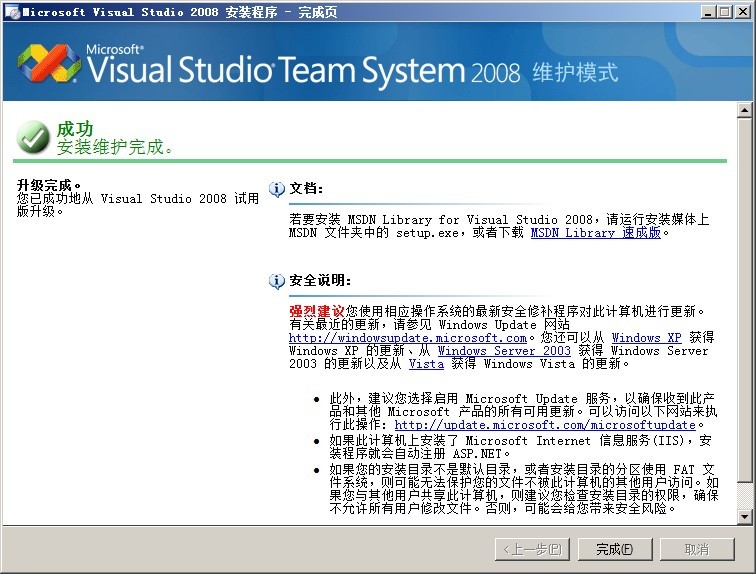Close the setup window via X button
756x574 pixels.
point(742,11)
